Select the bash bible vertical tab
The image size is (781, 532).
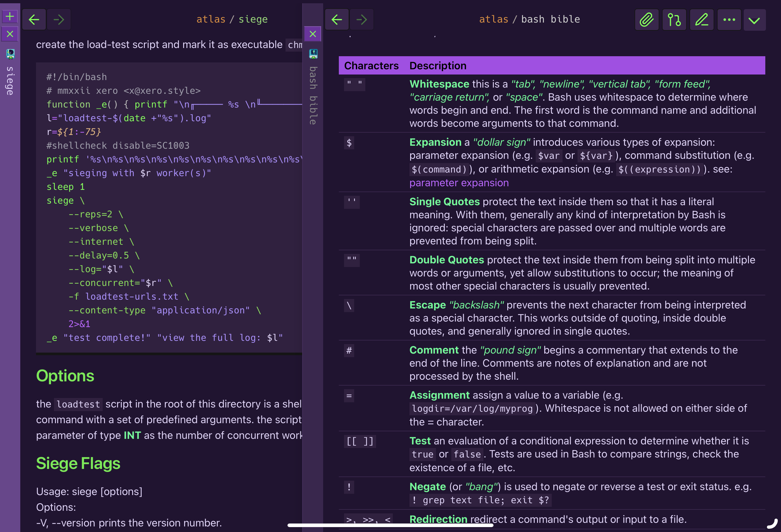(313, 95)
